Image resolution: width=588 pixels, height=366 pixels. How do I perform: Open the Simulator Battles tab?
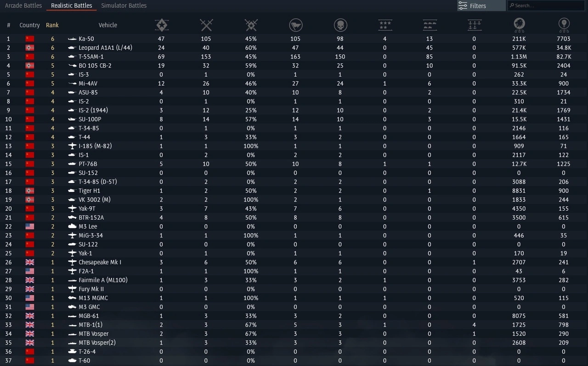pyautogui.click(x=124, y=6)
